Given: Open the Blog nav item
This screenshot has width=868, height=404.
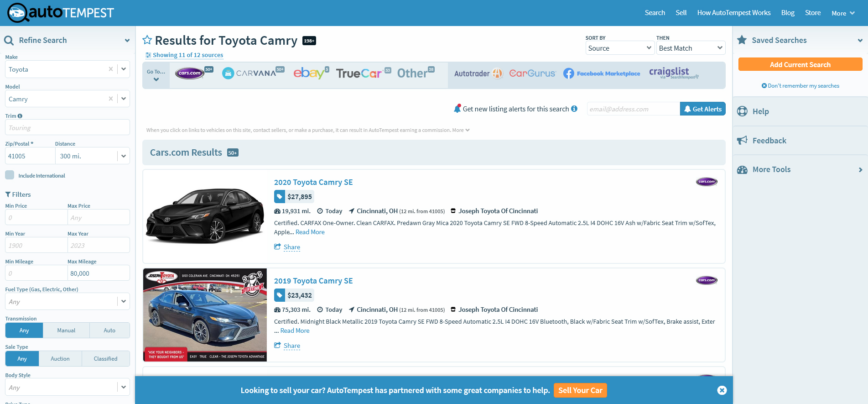Looking at the screenshot, I should 788,13.
